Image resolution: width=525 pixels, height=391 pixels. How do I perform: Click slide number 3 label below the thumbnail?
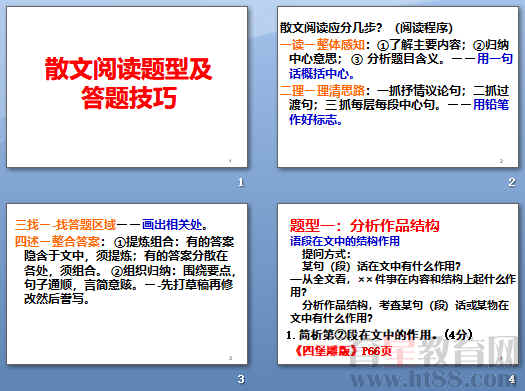click(x=241, y=379)
